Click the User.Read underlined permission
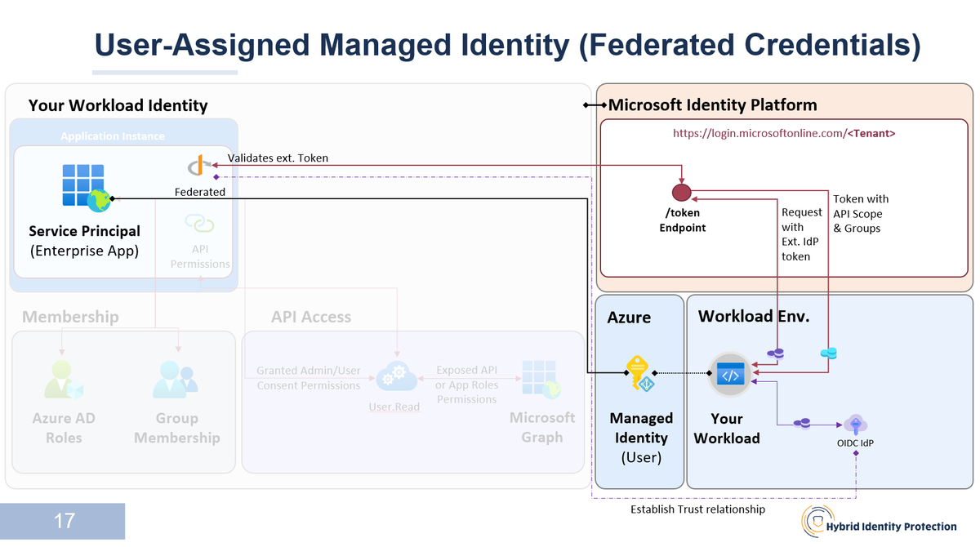Image resolution: width=980 pixels, height=547 pixels. tap(394, 407)
